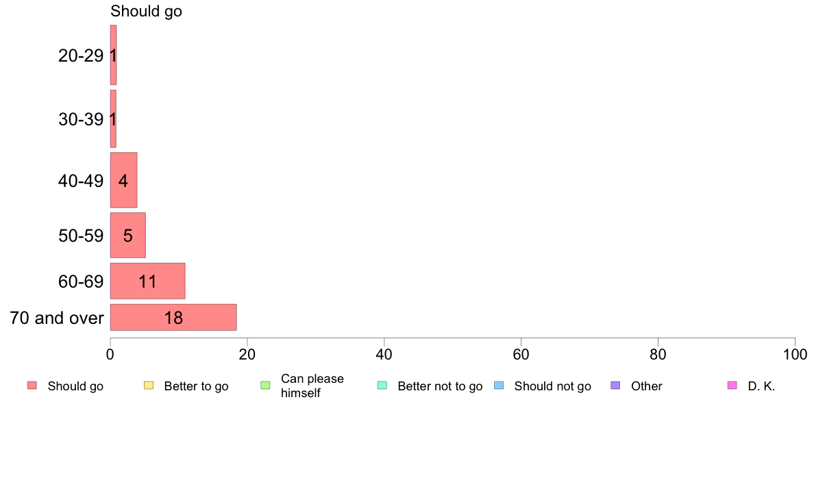
Task: Click the green Can please himself swatch
Action: (265, 385)
